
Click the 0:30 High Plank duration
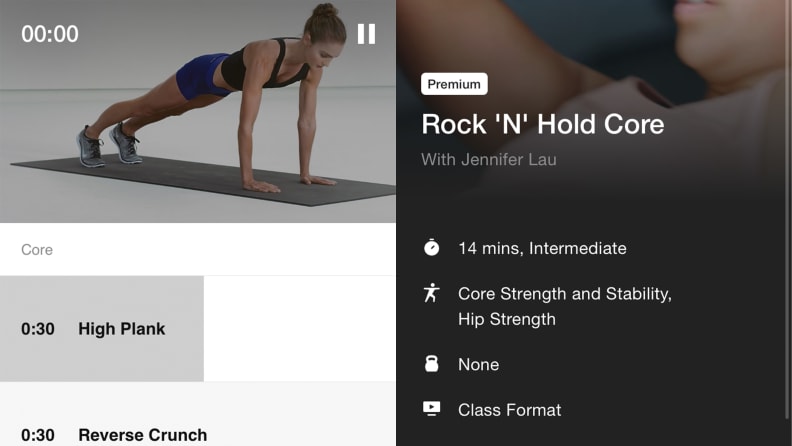click(x=37, y=329)
